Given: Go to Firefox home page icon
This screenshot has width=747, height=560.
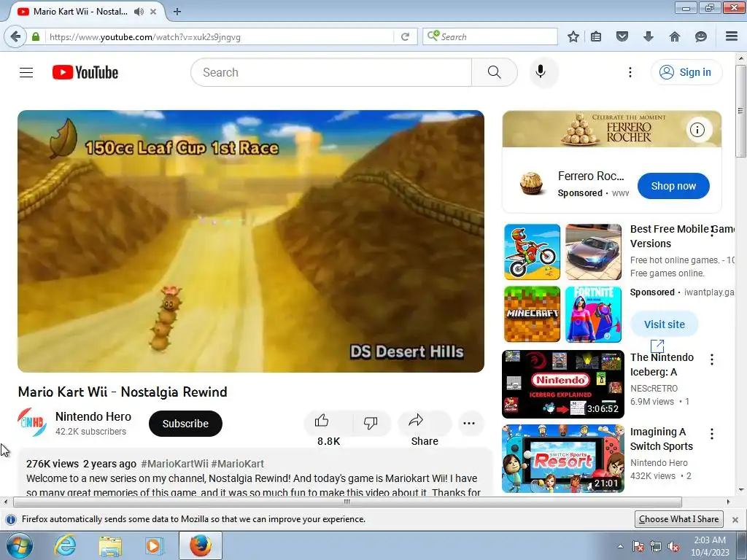Looking at the screenshot, I should pyautogui.click(x=675, y=36).
